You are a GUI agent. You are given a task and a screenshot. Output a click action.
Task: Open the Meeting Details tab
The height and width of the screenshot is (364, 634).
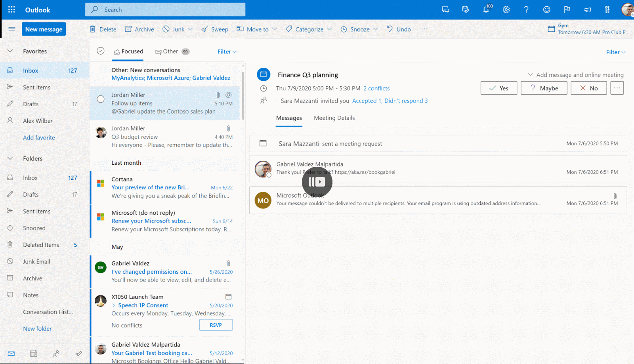(x=334, y=118)
